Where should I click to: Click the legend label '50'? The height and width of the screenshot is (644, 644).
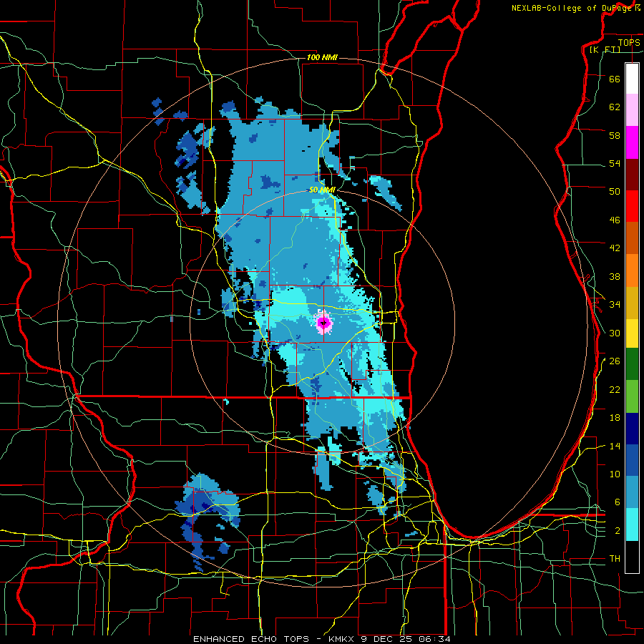pos(615,192)
